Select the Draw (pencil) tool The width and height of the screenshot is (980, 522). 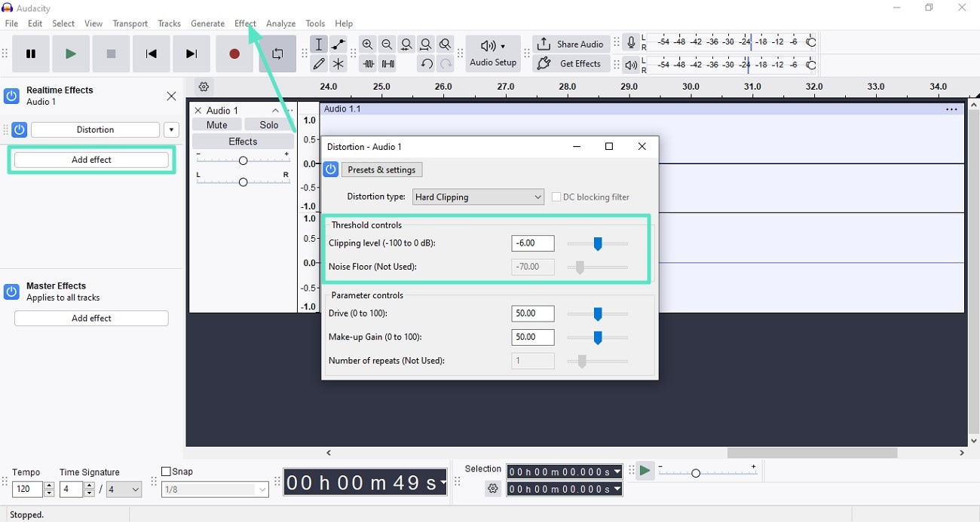(x=319, y=64)
